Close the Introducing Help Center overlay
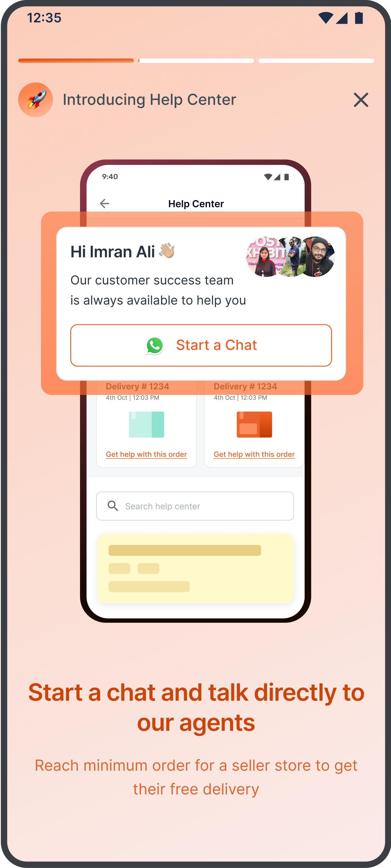Image resolution: width=391 pixels, height=868 pixels. tap(361, 100)
